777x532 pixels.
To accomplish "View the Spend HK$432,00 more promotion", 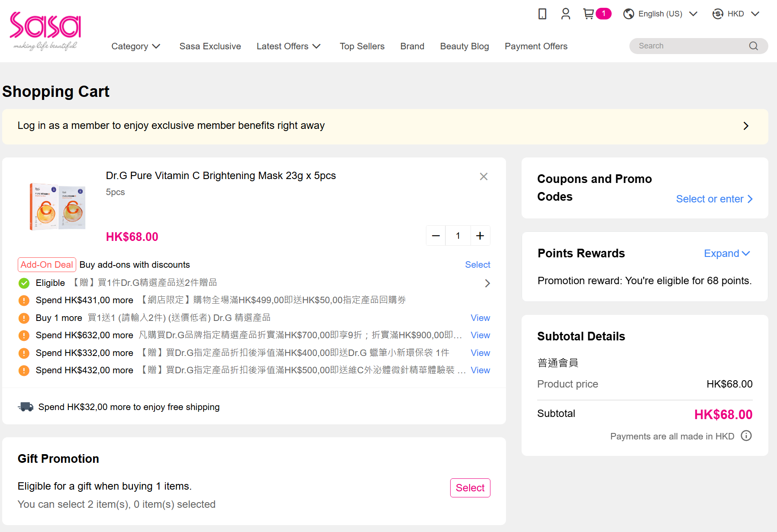I will pyautogui.click(x=480, y=370).
